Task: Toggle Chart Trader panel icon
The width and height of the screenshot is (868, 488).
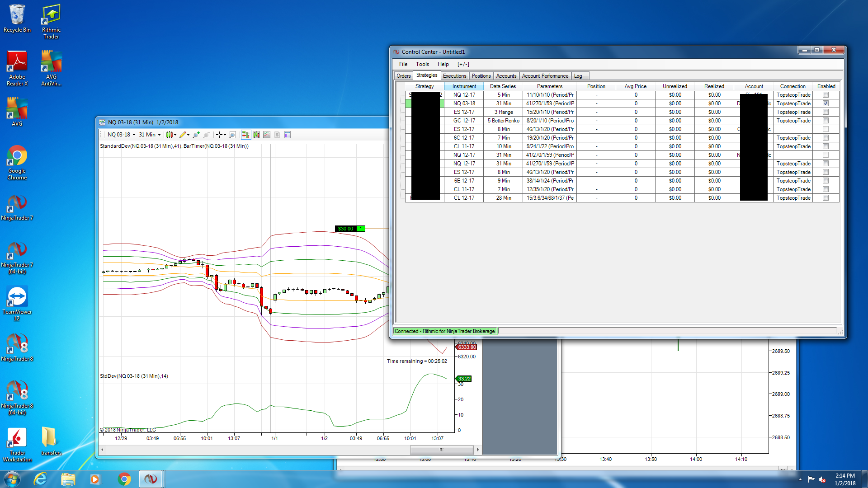Action: pyautogui.click(x=245, y=135)
